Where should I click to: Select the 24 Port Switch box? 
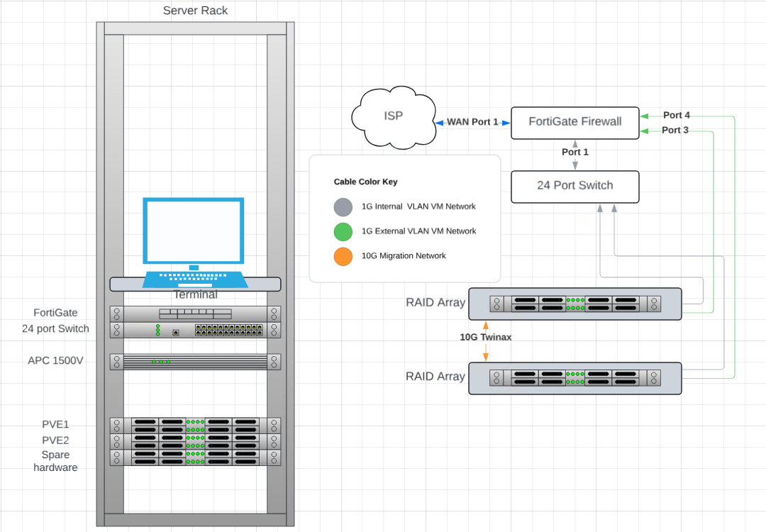pyautogui.click(x=575, y=186)
